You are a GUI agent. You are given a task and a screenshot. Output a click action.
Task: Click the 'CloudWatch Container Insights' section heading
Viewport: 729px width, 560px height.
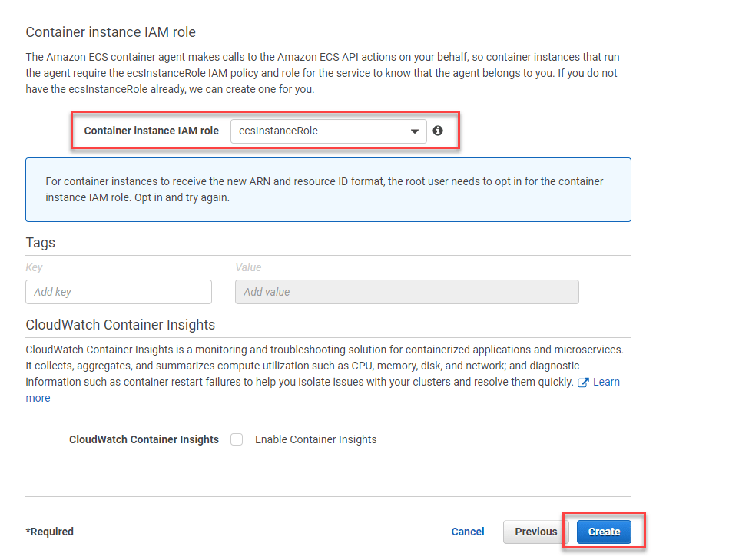point(120,324)
